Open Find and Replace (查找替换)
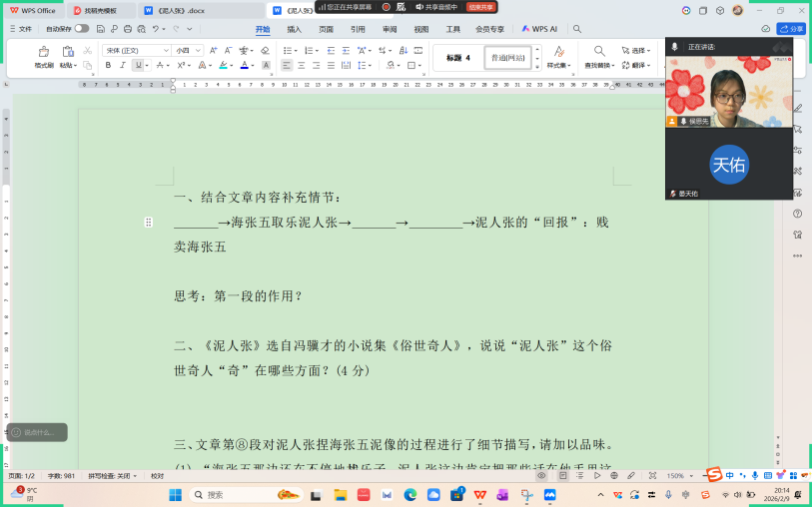 point(599,56)
